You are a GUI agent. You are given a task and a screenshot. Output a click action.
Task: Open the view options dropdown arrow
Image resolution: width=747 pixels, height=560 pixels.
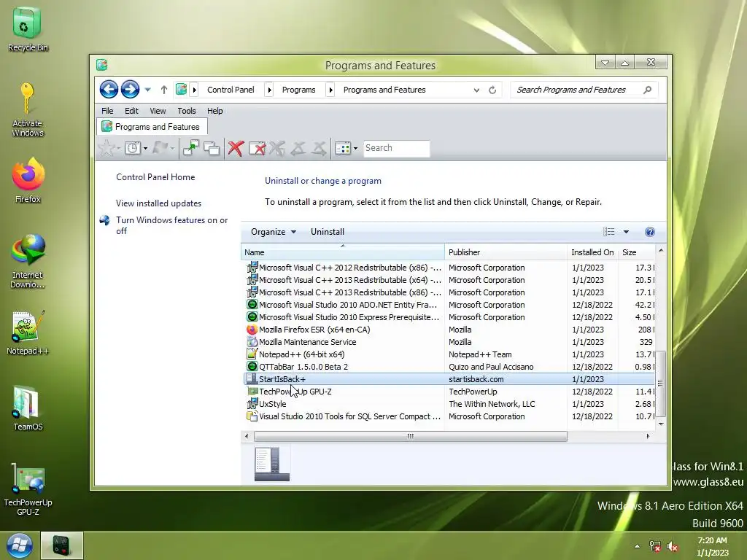pos(627,232)
